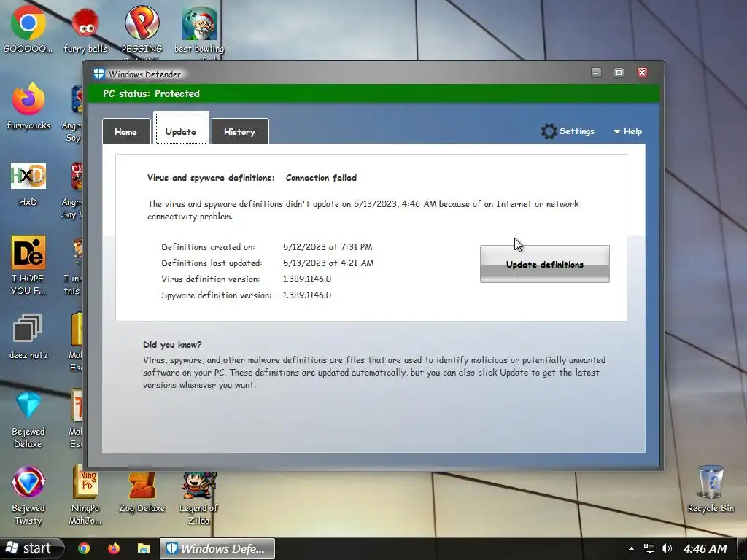Click the PC status: Protected banner
The image size is (747, 560).
pos(373,93)
